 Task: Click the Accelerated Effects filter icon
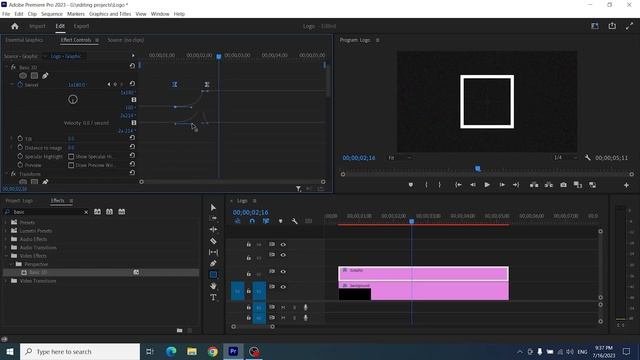[x=97, y=212]
